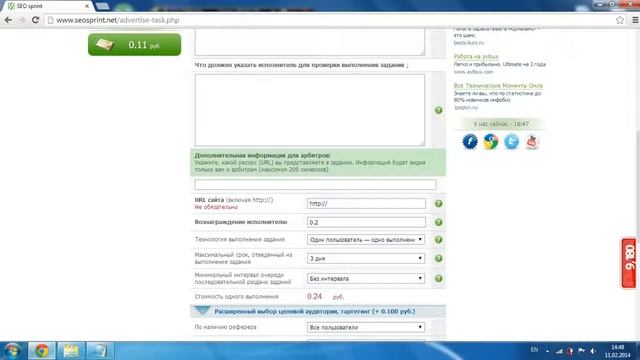Open the Без интервала dropdown
Screen dimensions: 640x360
pos(366,278)
